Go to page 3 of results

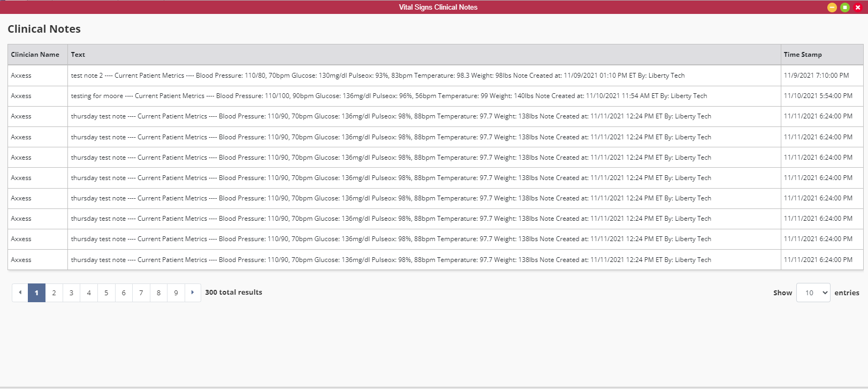(71, 293)
